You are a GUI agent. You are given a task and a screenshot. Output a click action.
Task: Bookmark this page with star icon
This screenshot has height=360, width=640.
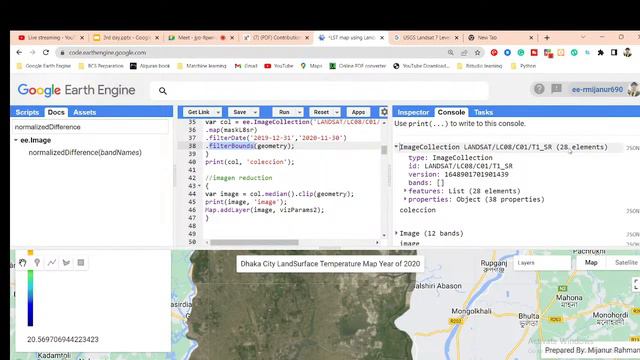(477, 52)
